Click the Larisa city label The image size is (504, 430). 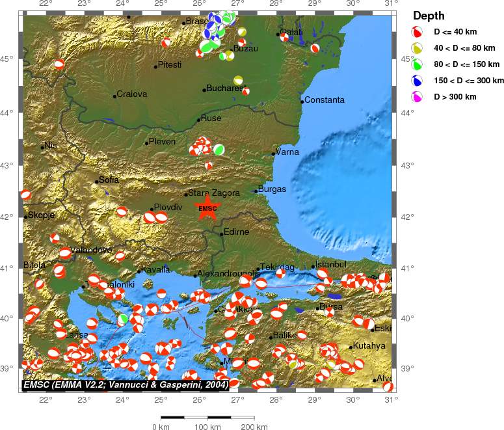pos(77,335)
